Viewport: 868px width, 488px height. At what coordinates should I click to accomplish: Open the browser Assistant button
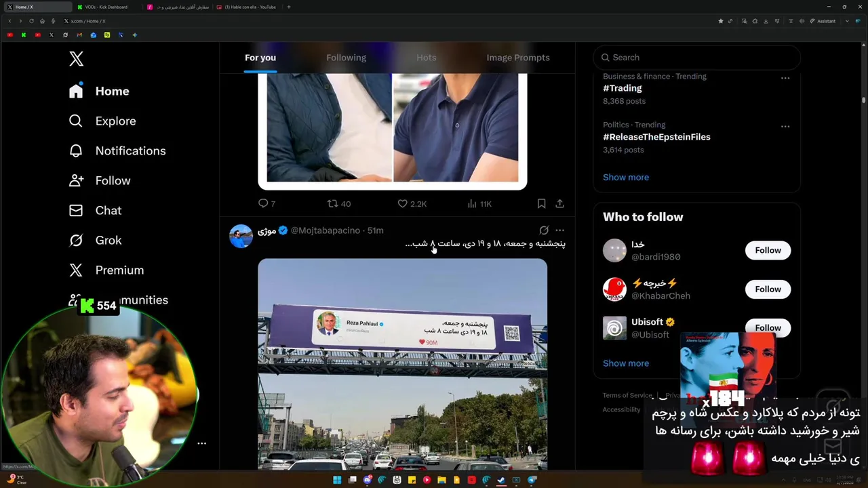(823, 21)
